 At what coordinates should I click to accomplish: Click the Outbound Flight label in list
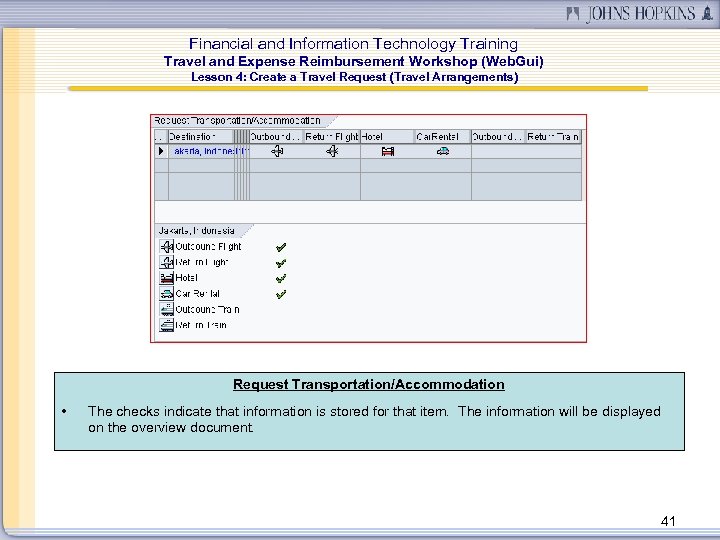[x=208, y=247]
